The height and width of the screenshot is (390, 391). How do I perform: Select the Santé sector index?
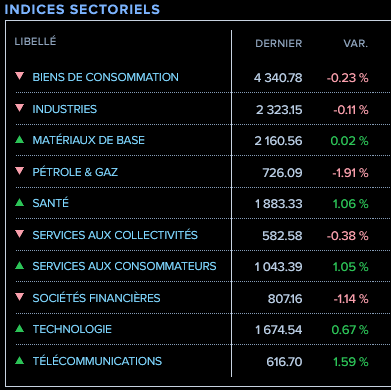[50, 203]
